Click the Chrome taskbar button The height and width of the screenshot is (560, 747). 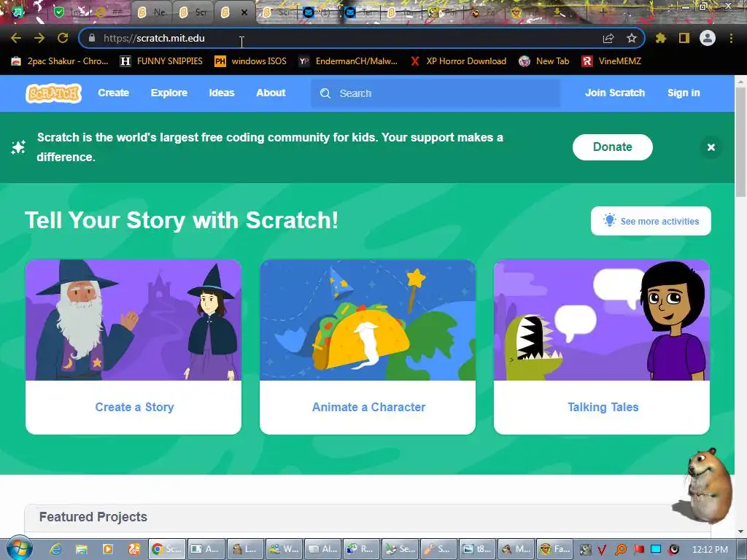pyautogui.click(x=166, y=549)
